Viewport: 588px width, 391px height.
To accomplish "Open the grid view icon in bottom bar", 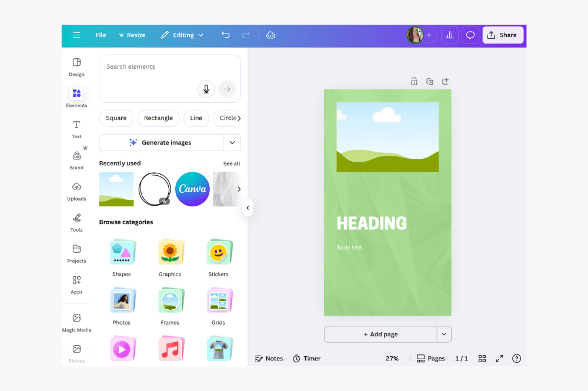I will coord(482,359).
